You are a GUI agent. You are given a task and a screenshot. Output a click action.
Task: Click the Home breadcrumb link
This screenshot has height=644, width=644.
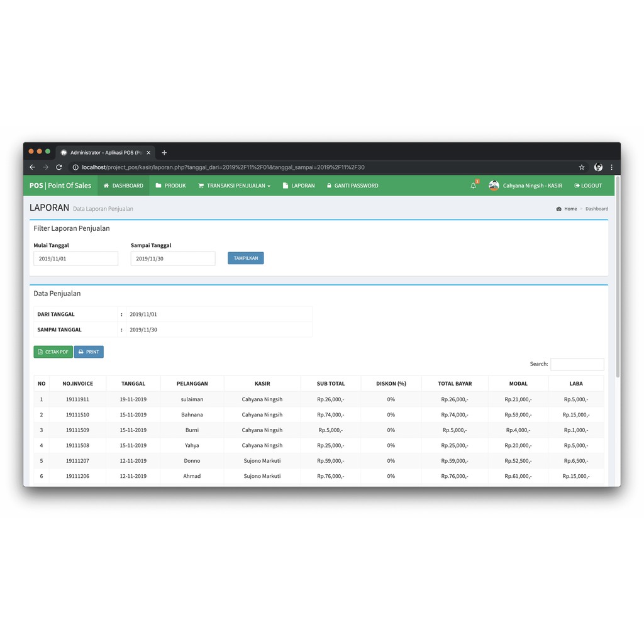pos(570,209)
